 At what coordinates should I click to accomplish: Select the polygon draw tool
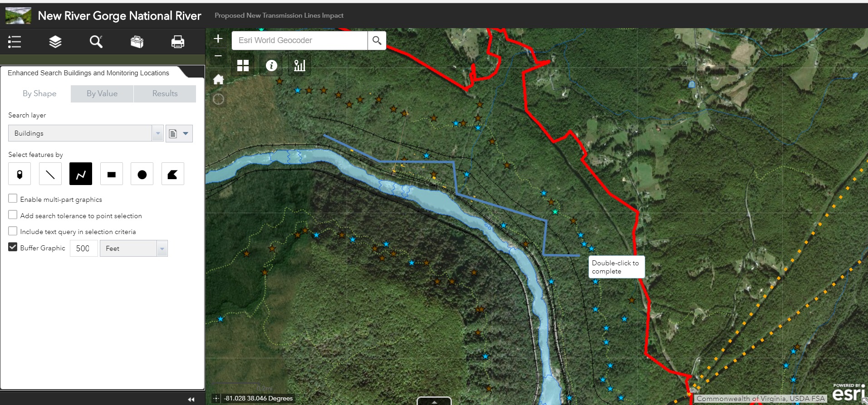pos(172,174)
